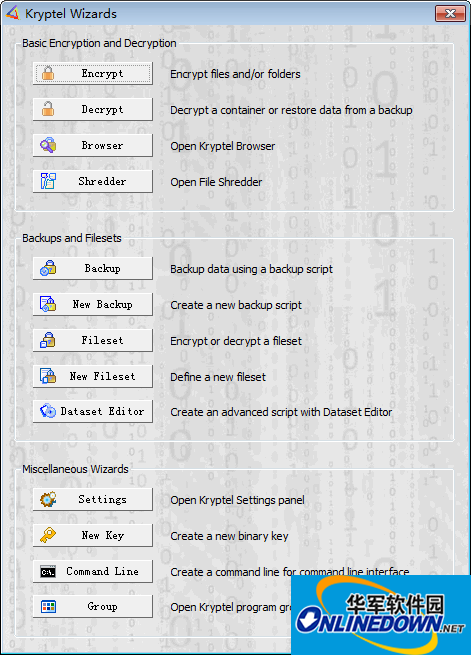Click the Command Line console icon
The height and width of the screenshot is (655, 471).
pyautogui.click(x=48, y=572)
